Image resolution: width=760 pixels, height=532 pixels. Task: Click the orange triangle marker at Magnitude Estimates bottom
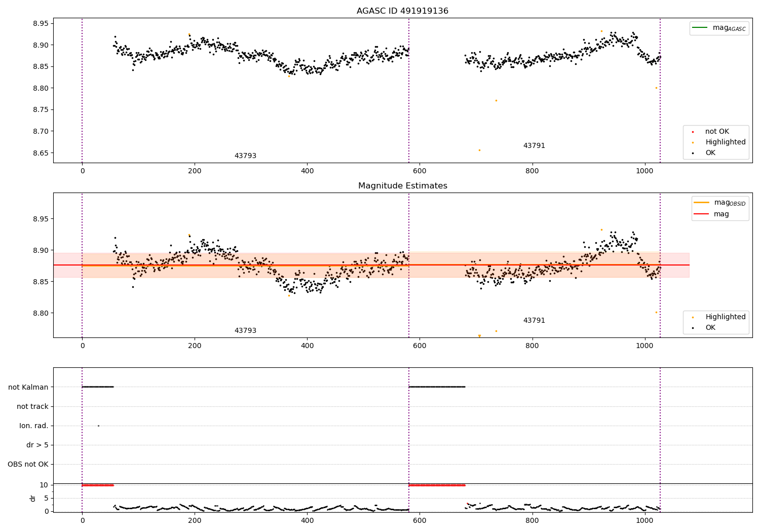(x=479, y=336)
